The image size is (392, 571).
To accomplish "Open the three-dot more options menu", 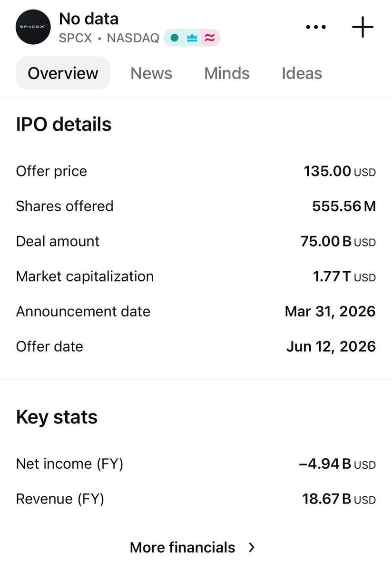I will 316,27.
